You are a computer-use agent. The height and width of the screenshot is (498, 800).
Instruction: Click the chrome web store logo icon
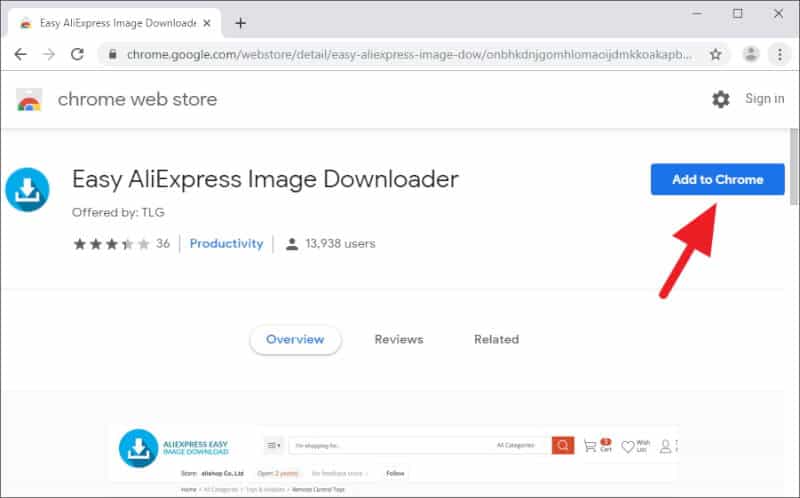click(29, 99)
